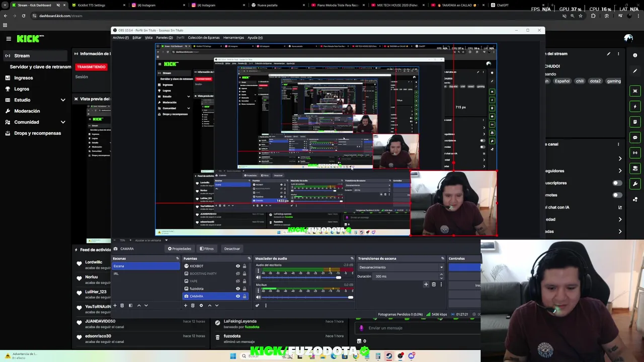Image resolution: width=644 pixels, height=362 pixels.
Task: Remove the scene transition
Action: [x=434, y=285]
